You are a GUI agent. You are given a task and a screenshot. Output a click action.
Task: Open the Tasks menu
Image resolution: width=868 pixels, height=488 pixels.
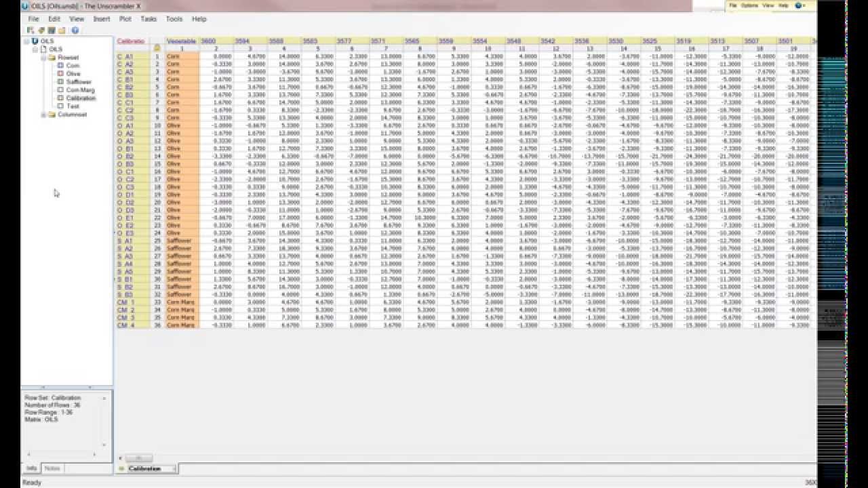pyautogui.click(x=149, y=19)
